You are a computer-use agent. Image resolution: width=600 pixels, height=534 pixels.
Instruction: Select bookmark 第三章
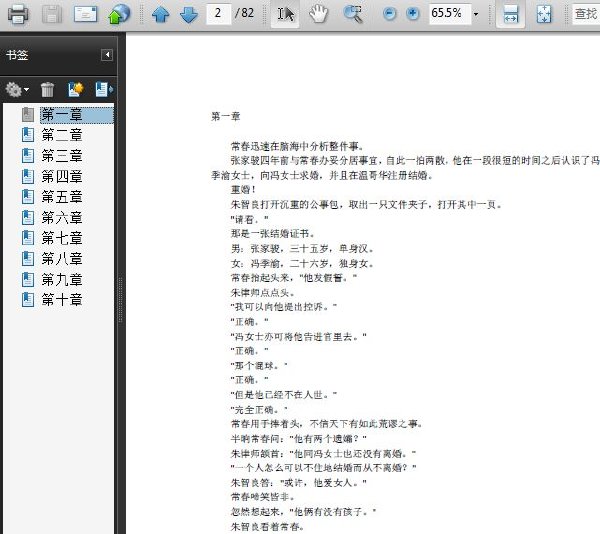coord(62,156)
